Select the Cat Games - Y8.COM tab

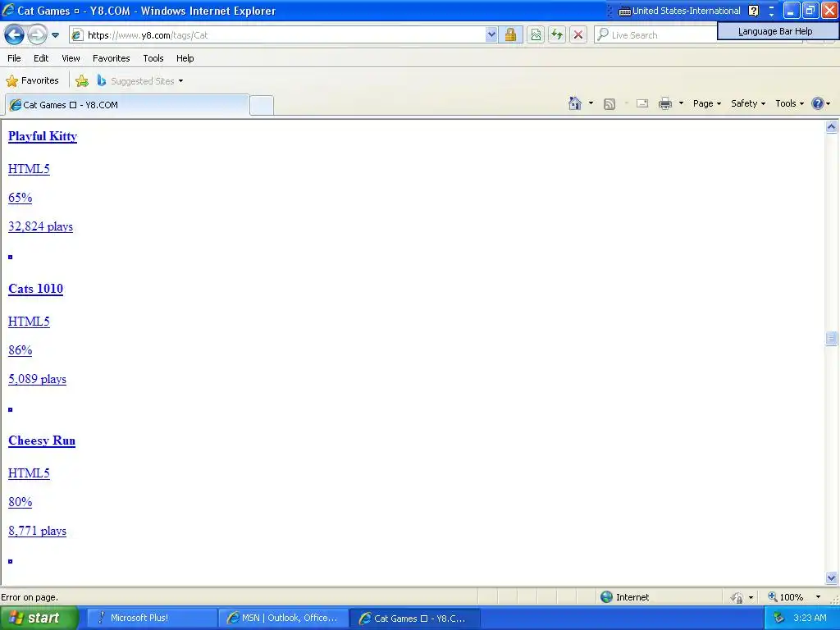pos(127,105)
